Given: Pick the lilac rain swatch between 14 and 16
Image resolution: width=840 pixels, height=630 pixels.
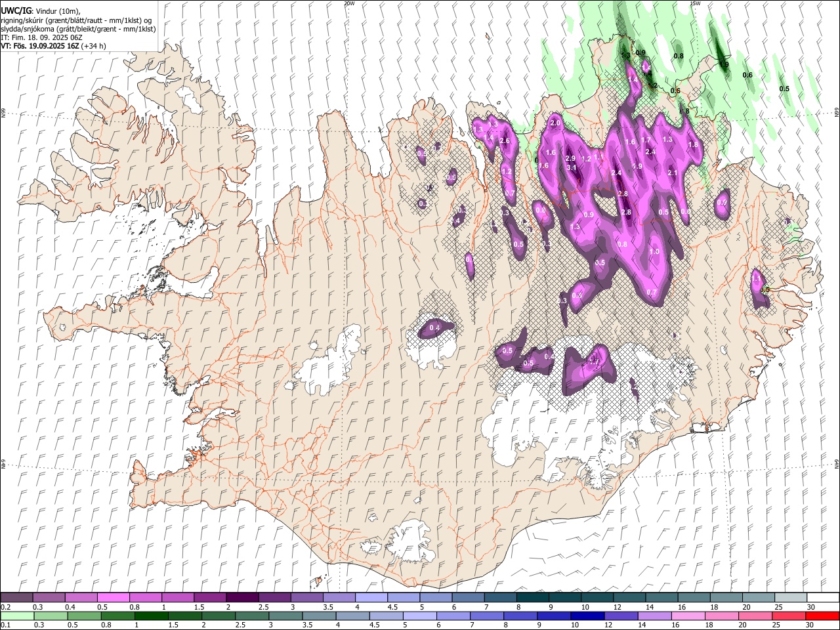Looking at the screenshot, I should (655, 616).
